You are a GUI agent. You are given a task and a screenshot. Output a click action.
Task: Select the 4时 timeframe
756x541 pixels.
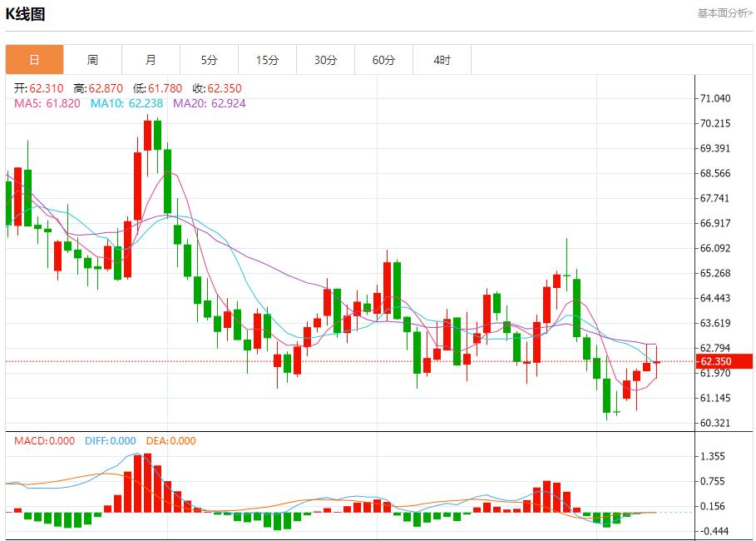(x=442, y=59)
